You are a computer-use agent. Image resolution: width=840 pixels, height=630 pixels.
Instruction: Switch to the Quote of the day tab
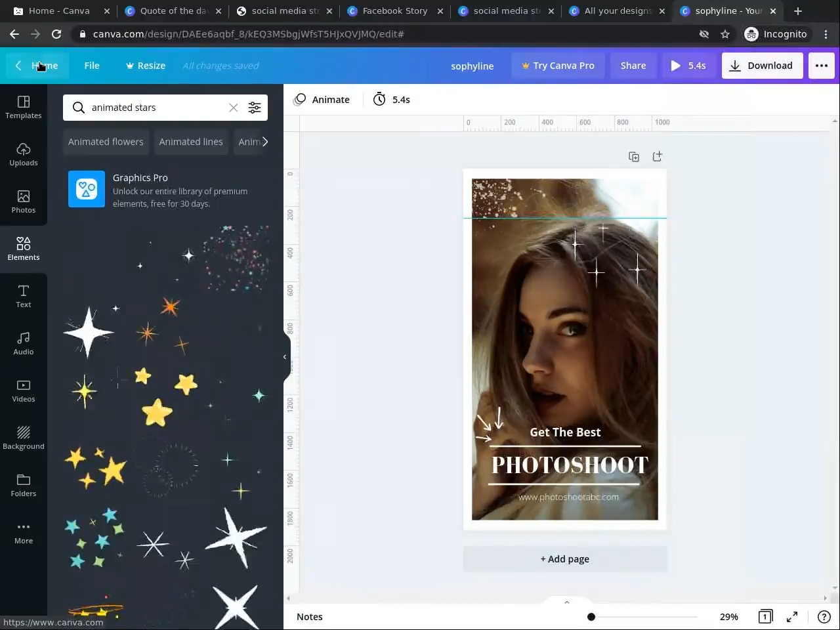(x=173, y=11)
